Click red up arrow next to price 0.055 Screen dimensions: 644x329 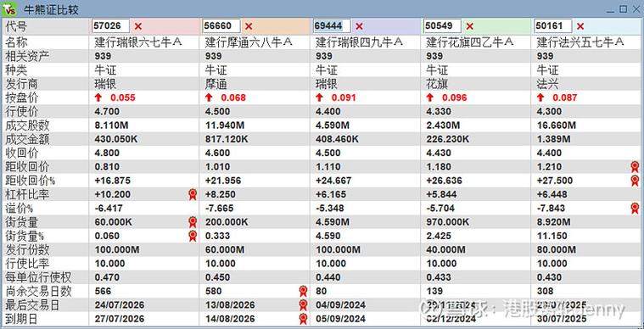coord(98,98)
